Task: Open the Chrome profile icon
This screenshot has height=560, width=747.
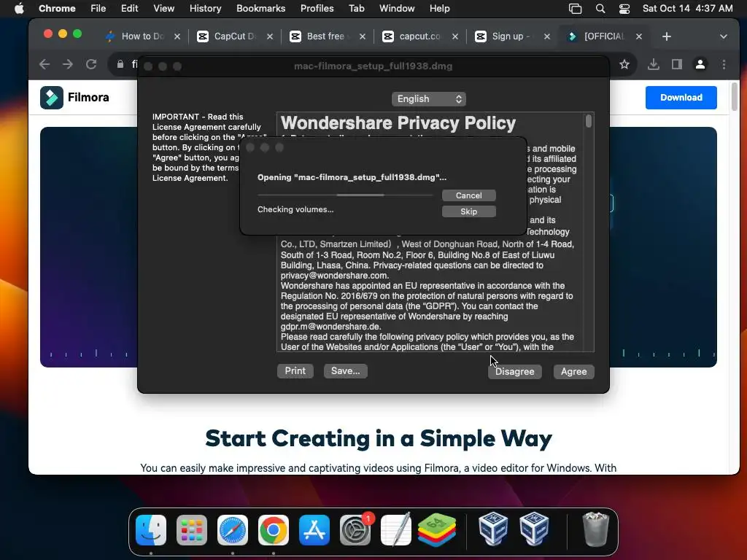Action: click(x=700, y=64)
